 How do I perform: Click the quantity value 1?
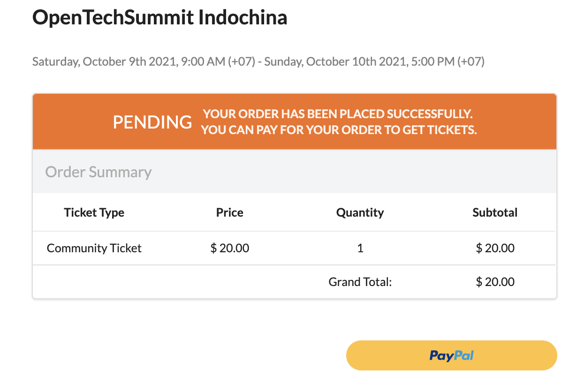click(x=360, y=248)
